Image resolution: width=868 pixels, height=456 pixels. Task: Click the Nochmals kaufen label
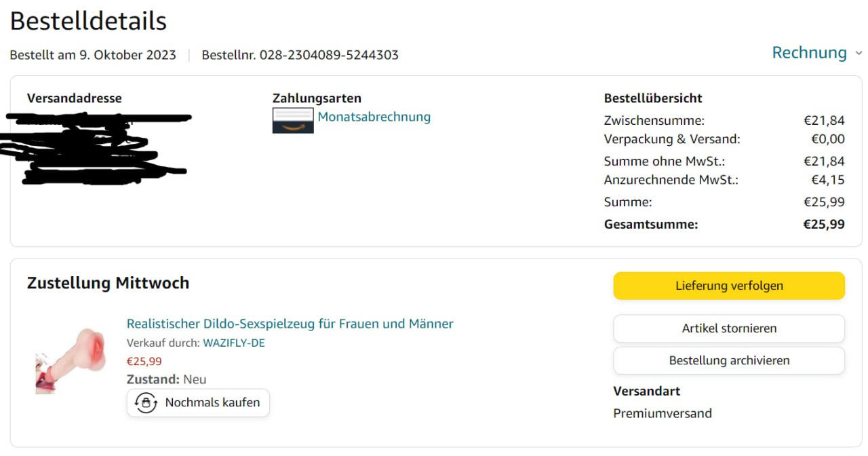point(212,403)
